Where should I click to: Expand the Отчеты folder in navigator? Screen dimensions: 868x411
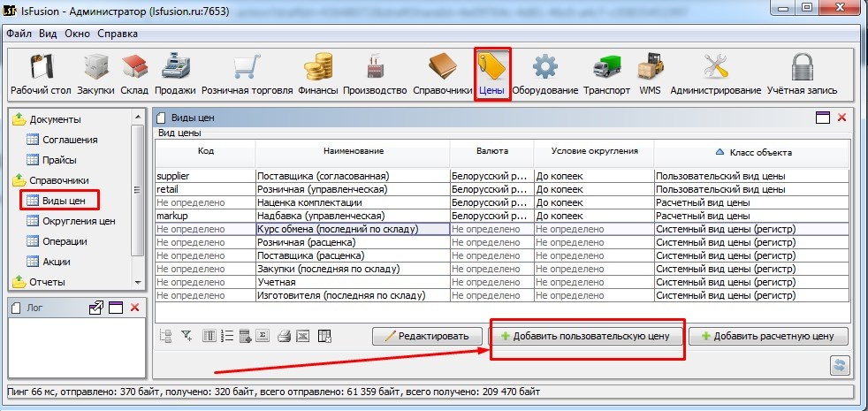(19, 282)
